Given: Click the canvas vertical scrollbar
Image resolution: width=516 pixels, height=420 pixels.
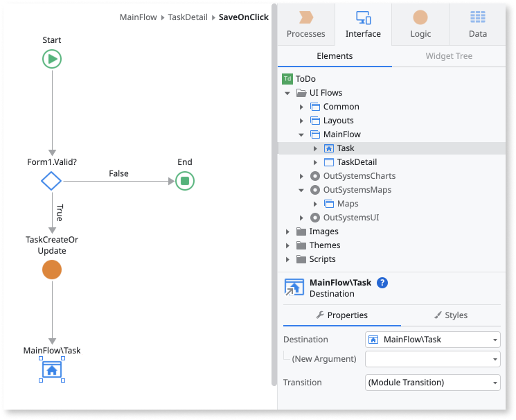Looking at the screenshot, I should 274,194.
